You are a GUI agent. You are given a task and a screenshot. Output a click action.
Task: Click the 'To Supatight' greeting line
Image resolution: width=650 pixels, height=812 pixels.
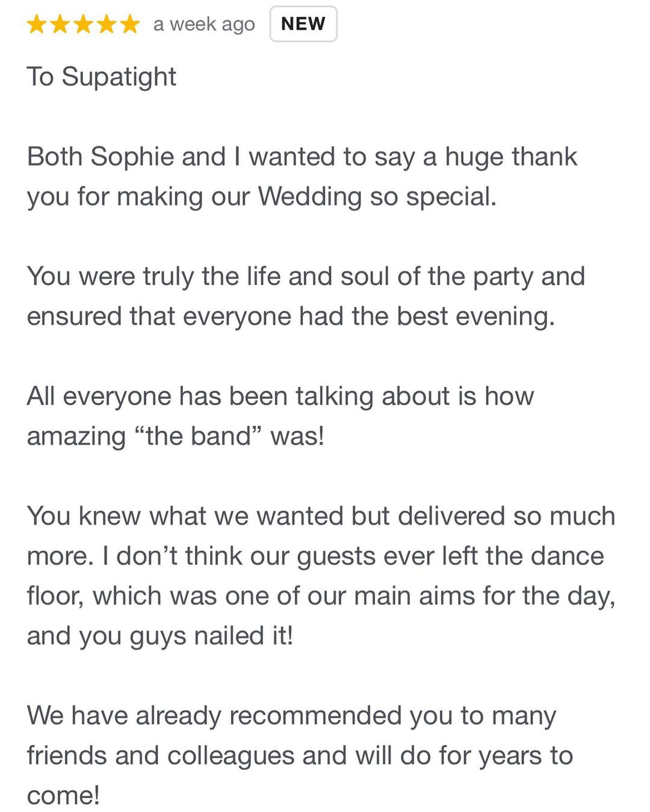(102, 77)
